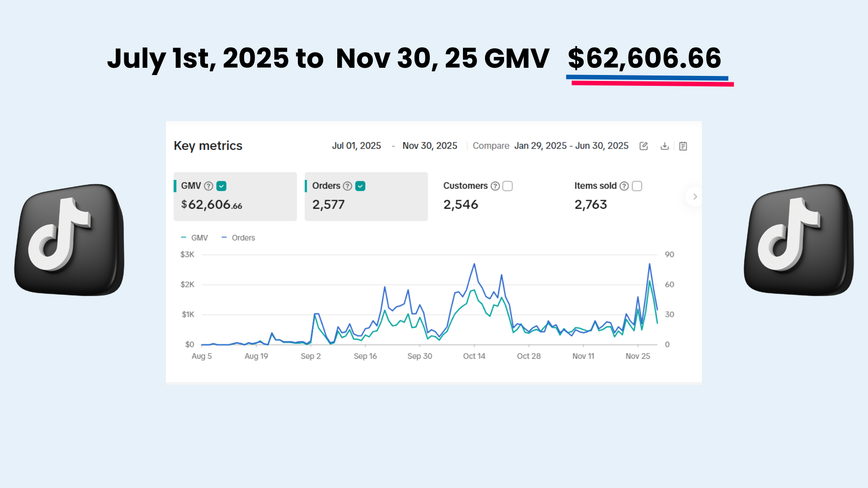Click the right chevron to show more metrics
868x488 pixels.
695,197
